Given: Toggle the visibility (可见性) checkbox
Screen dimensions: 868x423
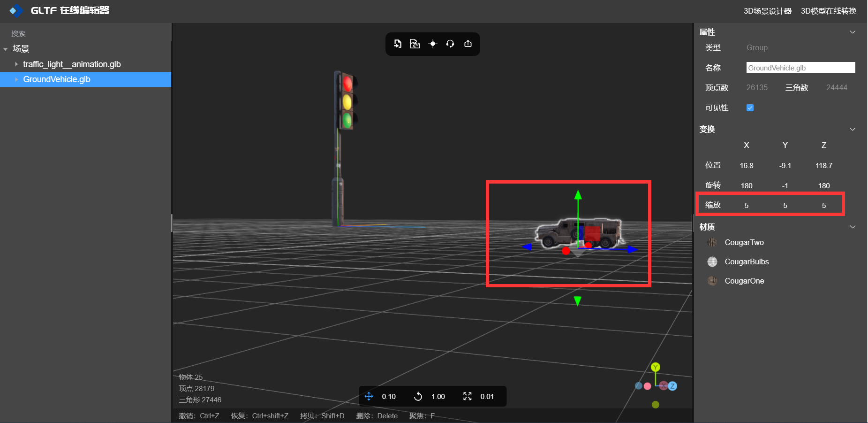Looking at the screenshot, I should 750,108.
